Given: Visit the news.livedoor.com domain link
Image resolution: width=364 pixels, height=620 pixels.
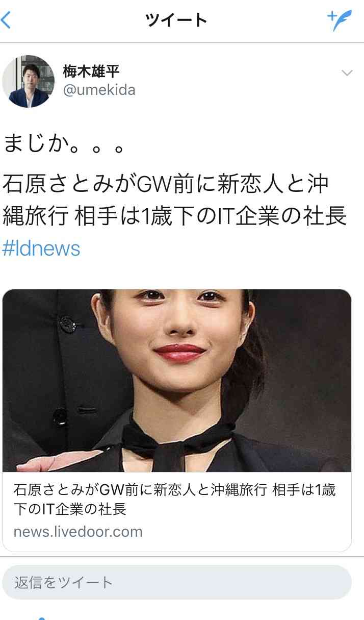Looking at the screenshot, I should (x=78, y=532).
